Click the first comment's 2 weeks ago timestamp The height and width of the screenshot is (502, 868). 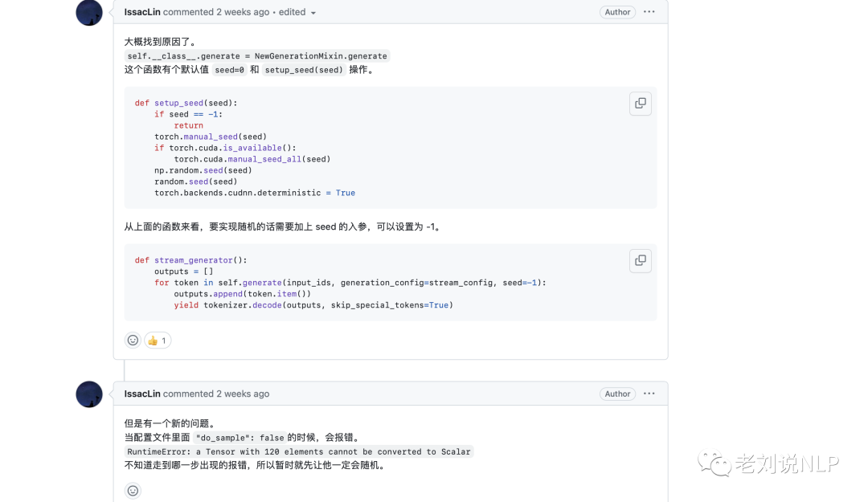243,12
